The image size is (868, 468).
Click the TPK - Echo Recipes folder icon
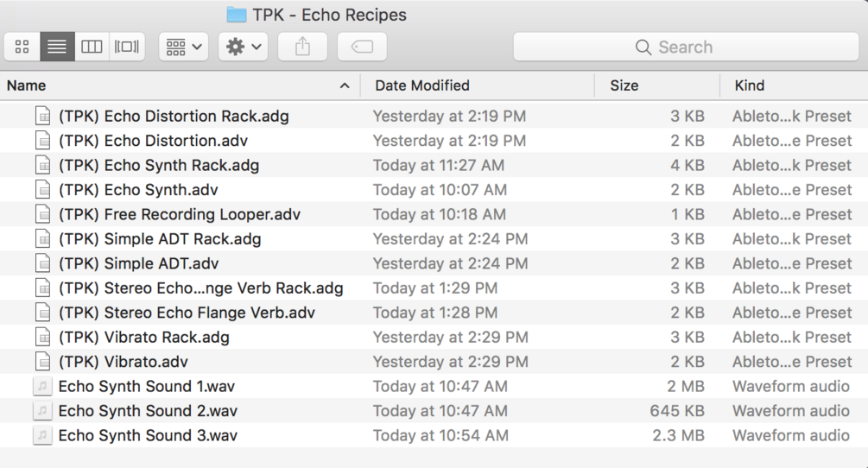236,15
